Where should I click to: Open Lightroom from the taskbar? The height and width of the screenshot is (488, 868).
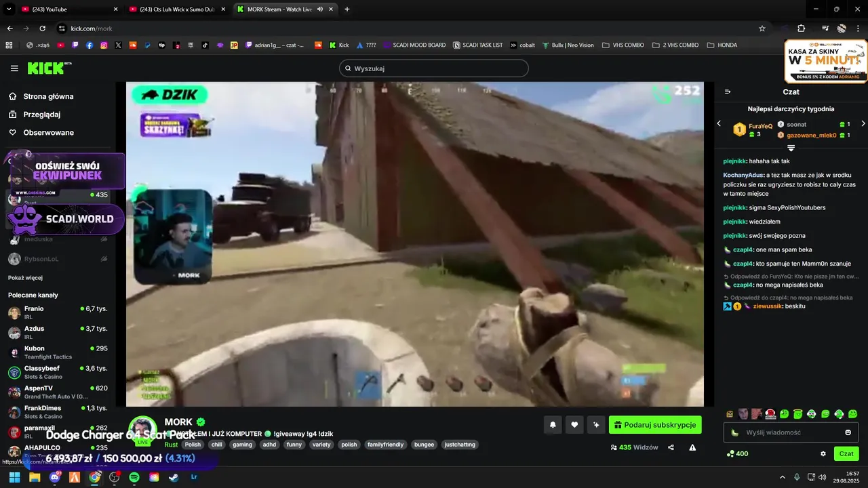(195, 477)
